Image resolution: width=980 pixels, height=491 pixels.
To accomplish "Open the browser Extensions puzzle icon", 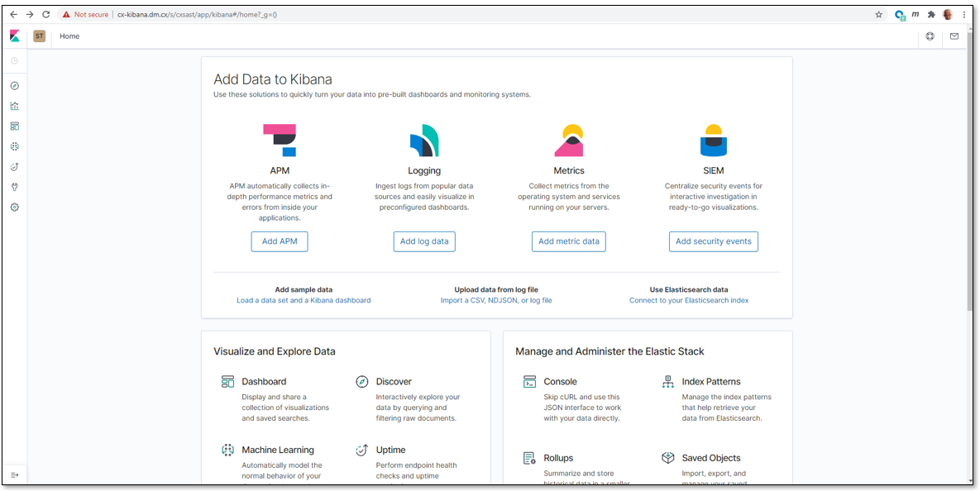I will click(x=931, y=14).
